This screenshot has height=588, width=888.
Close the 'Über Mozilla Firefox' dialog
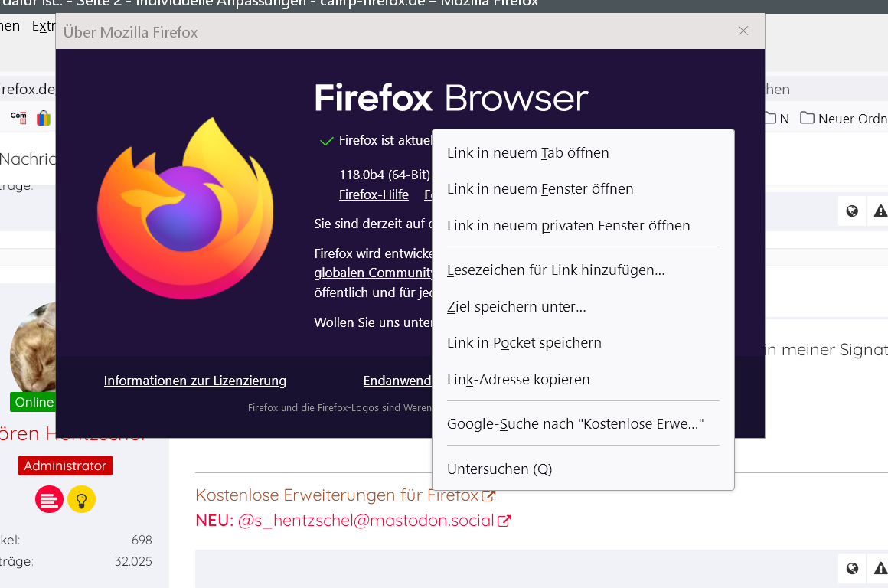pyautogui.click(x=743, y=31)
